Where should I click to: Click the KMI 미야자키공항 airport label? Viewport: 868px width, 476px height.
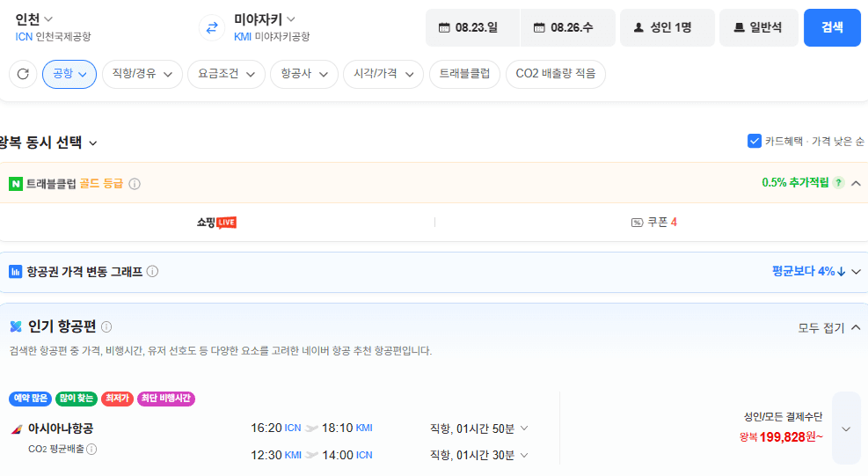coord(272,37)
